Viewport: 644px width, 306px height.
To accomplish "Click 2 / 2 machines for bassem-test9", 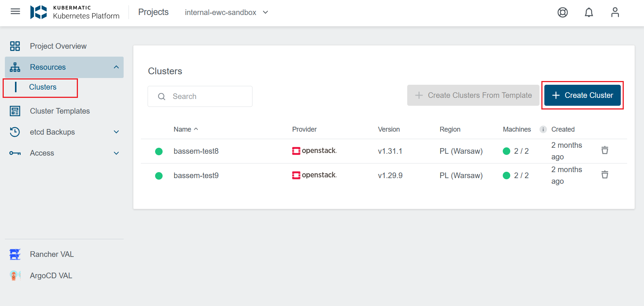I will 521,175.
